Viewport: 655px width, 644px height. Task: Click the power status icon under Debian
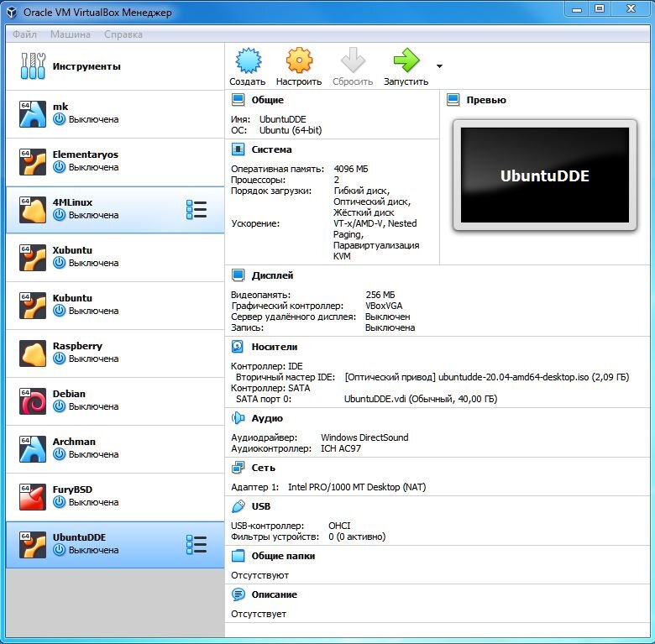click(60, 406)
